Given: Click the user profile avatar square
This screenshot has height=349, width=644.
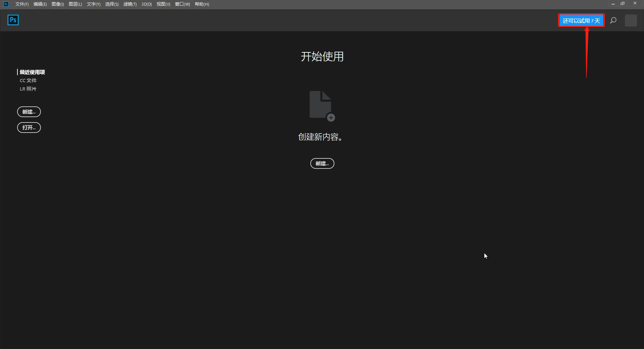Looking at the screenshot, I should click(x=631, y=20).
